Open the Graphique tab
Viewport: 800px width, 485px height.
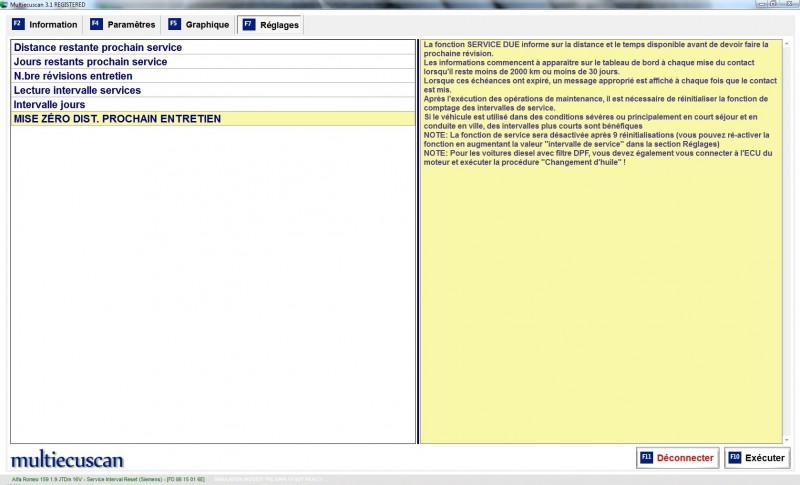click(207, 24)
